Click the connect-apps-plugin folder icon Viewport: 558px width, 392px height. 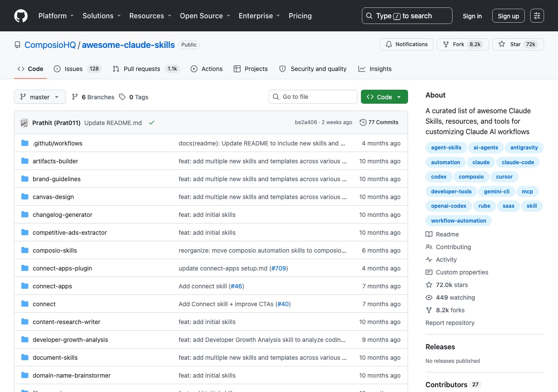tap(25, 268)
